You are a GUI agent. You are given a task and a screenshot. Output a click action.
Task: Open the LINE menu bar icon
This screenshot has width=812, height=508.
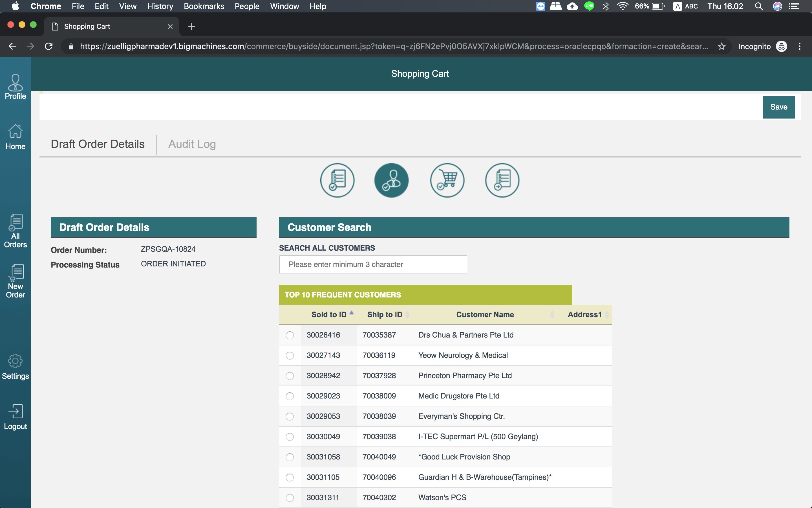[x=589, y=6]
